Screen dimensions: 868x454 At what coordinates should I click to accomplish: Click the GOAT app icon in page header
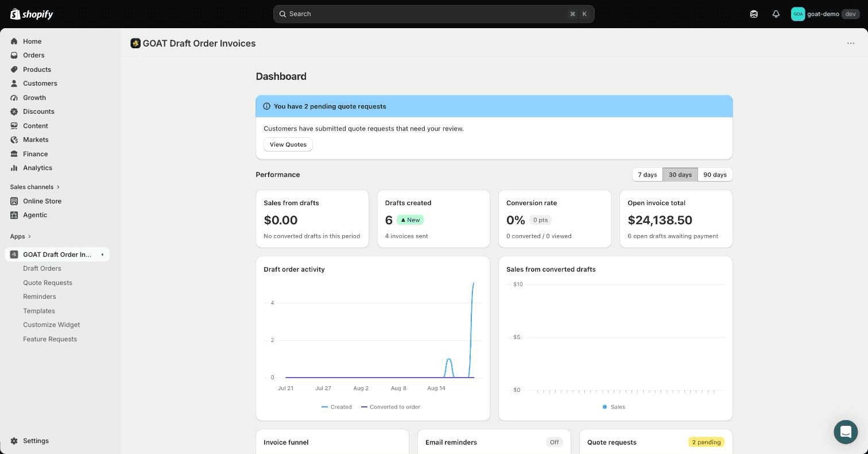tap(135, 43)
